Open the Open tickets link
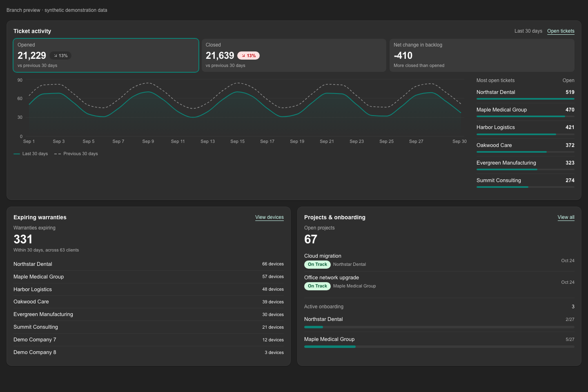Viewport: 588px width, 392px height. click(x=561, y=31)
